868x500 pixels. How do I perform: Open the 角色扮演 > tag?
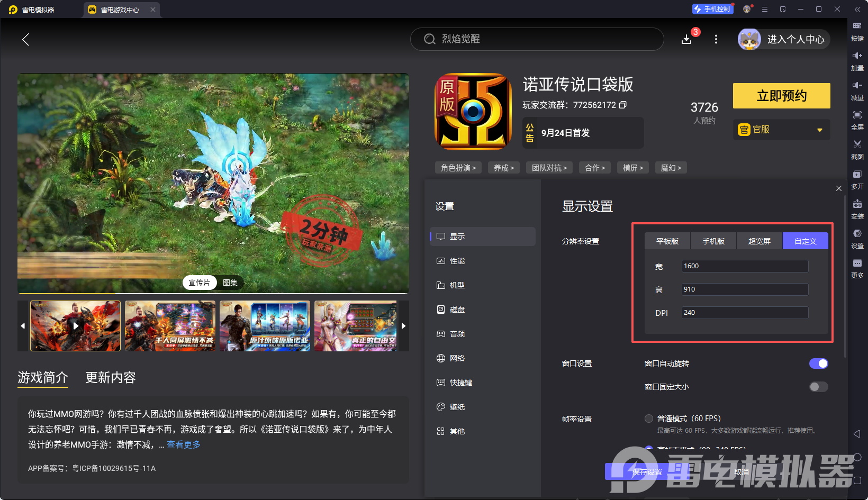pos(458,168)
